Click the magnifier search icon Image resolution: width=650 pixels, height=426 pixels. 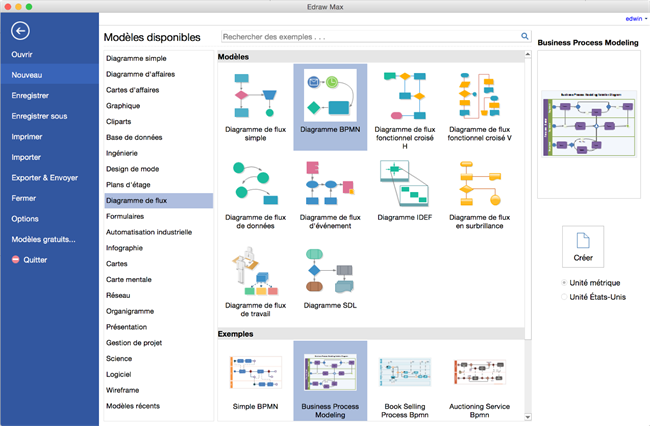524,36
